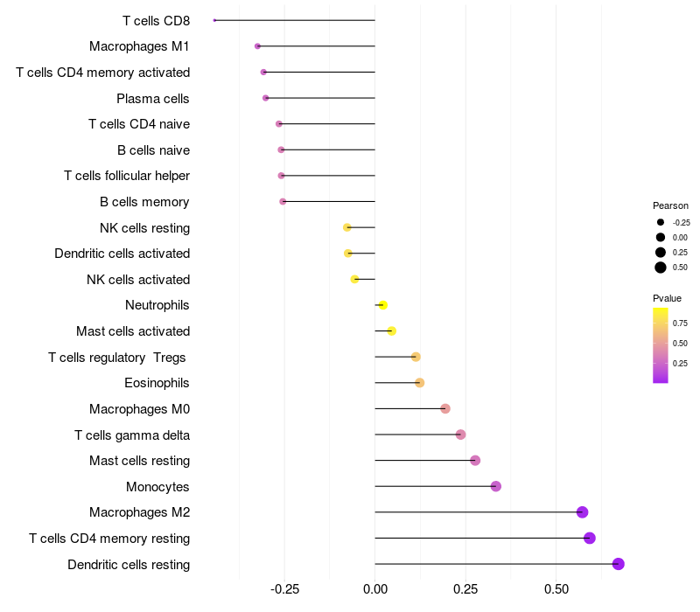Click the Pearson 0.50 legend circle
Viewport: 700px width, 612px height.
pos(661,268)
